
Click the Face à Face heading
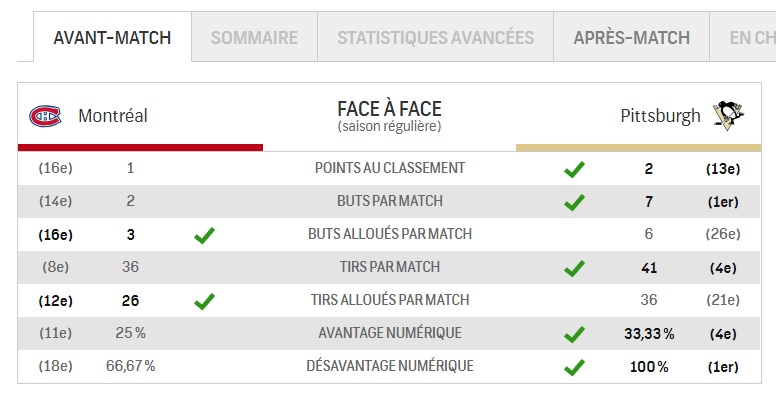[x=389, y=109]
